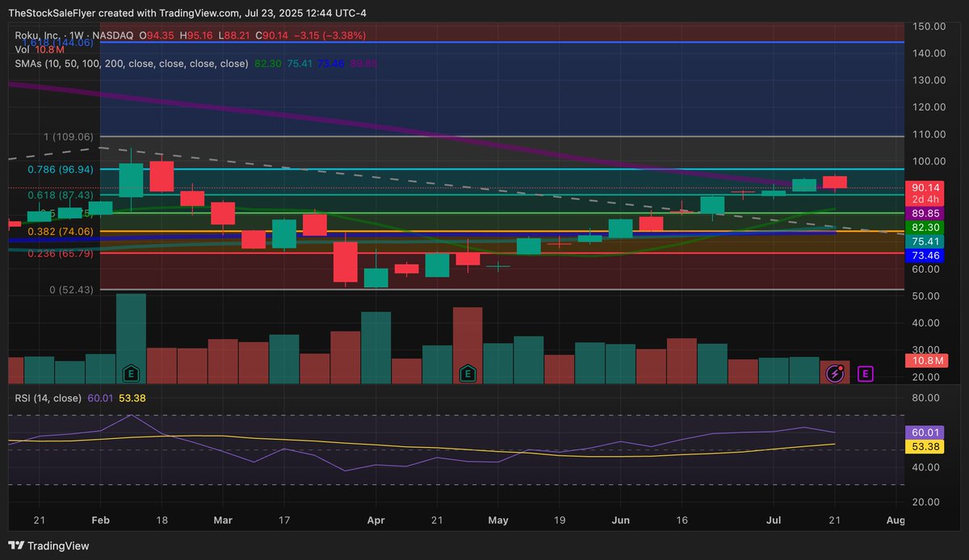Click the Apr label on time axis

point(375,520)
